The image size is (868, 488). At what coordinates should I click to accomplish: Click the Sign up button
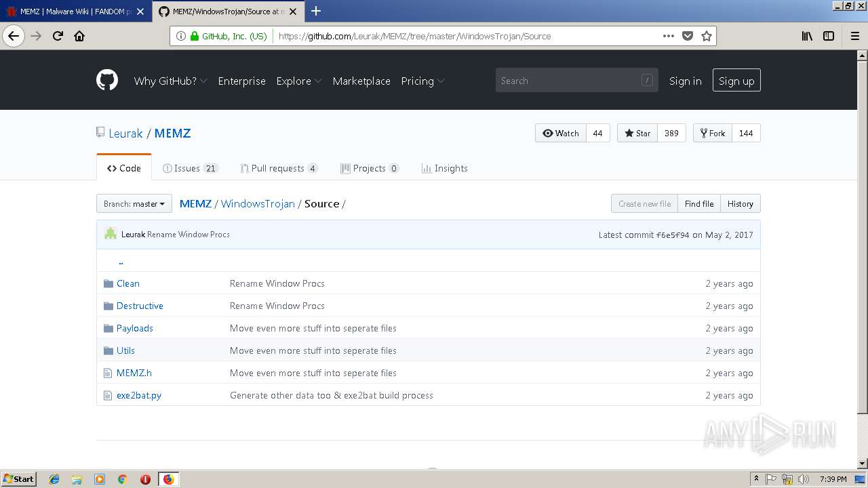point(736,81)
